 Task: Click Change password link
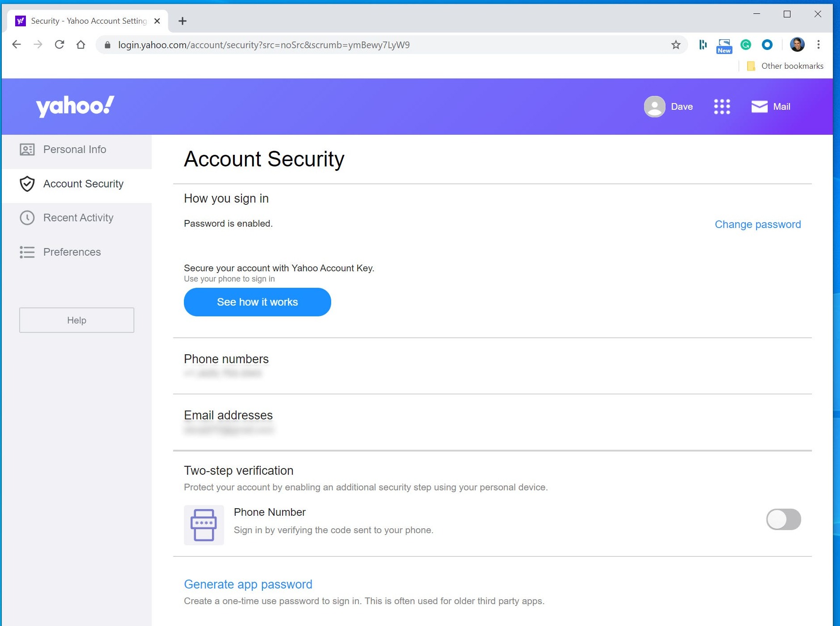coord(758,224)
